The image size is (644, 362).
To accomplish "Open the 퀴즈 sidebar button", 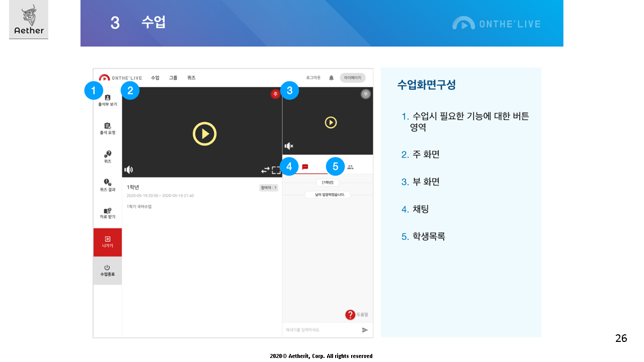I will tap(107, 156).
